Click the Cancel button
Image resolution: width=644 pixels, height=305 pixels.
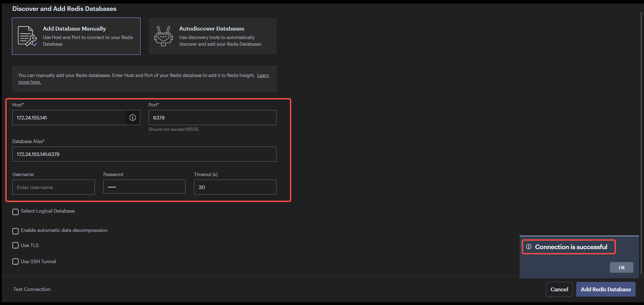559,289
